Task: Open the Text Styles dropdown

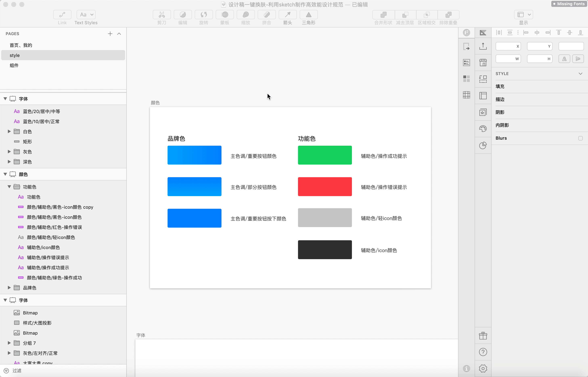Action: click(x=86, y=15)
